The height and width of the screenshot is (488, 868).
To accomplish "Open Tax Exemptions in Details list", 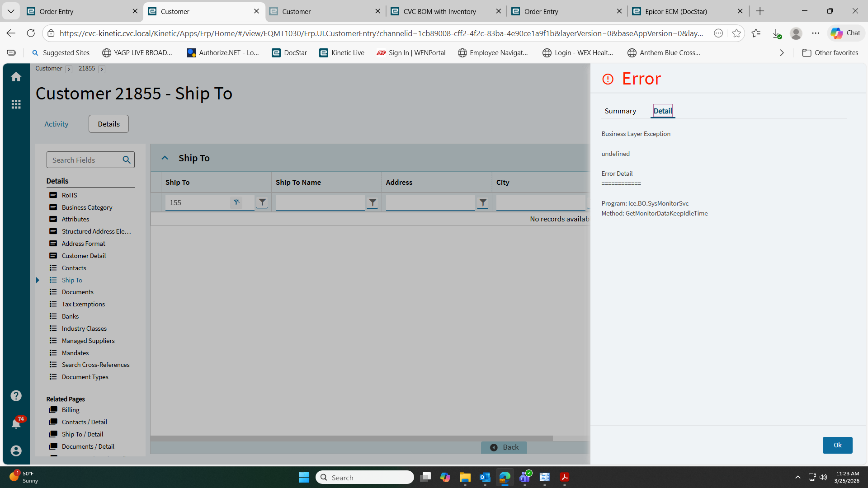I will pyautogui.click(x=83, y=304).
